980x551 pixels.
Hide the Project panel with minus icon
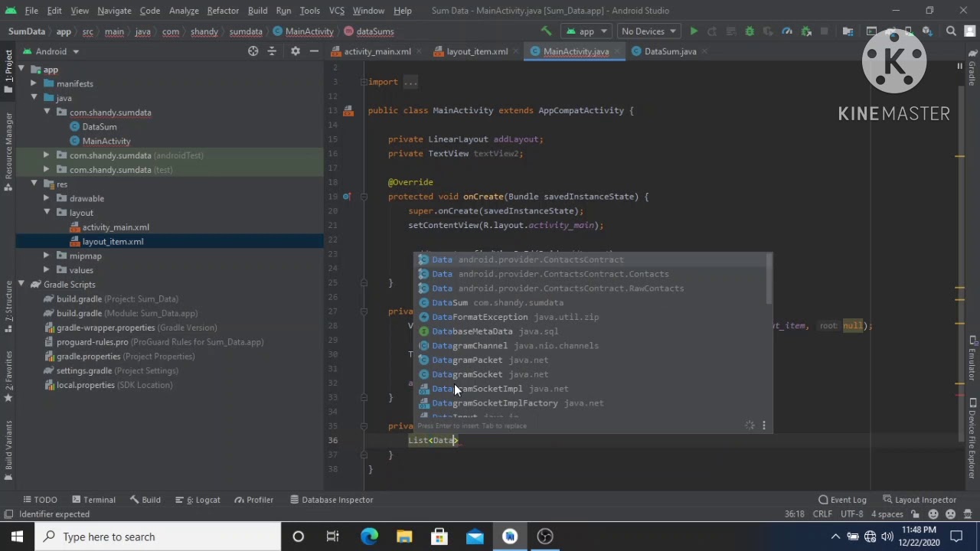(314, 51)
